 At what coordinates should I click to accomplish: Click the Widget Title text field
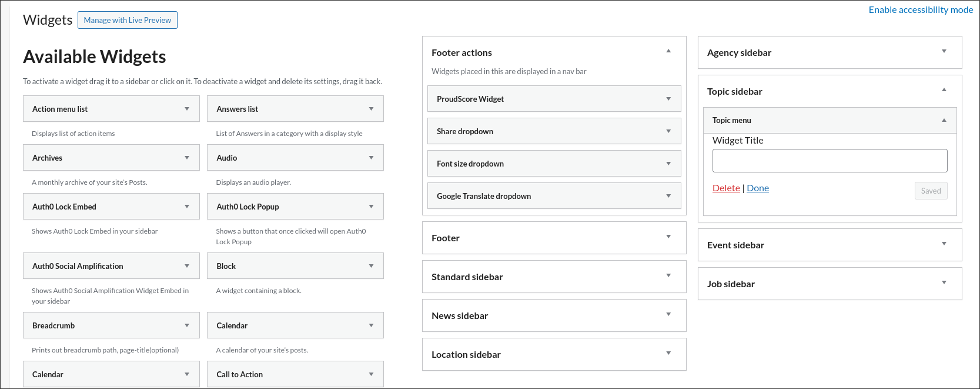(x=830, y=161)
